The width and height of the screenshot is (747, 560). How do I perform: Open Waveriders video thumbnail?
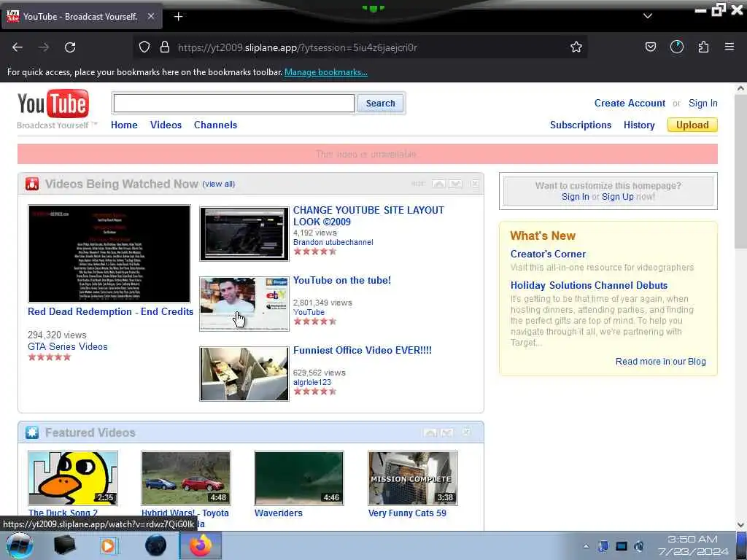coord(299,478)
